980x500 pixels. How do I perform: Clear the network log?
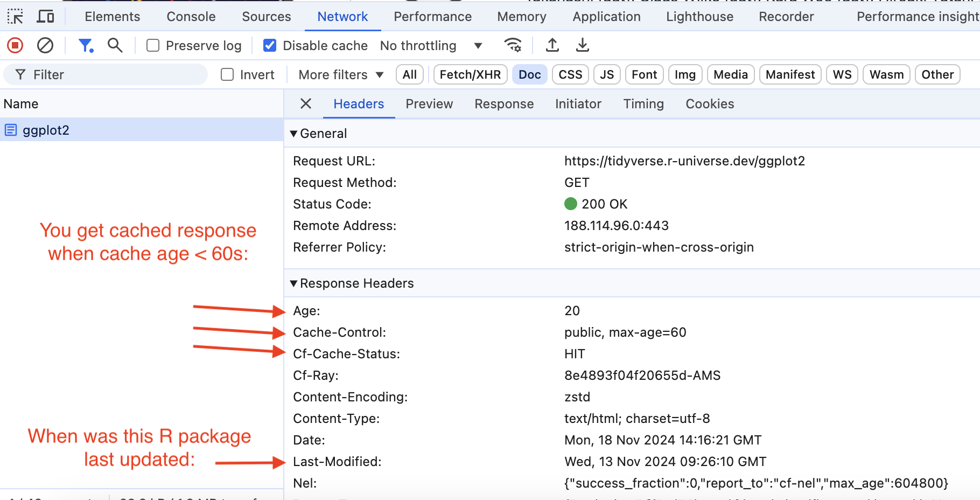tap(45, 46)
